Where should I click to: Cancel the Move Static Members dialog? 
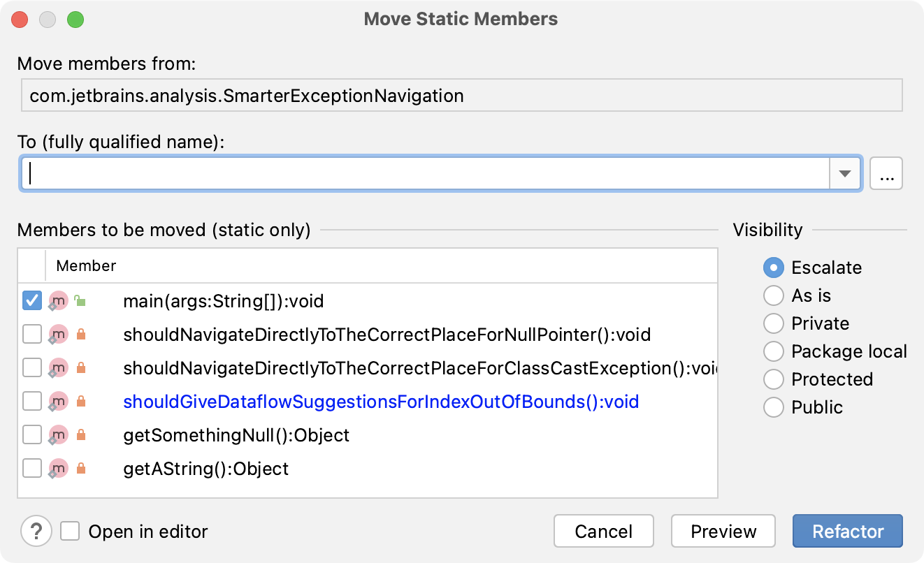click(x=604, y=532)
